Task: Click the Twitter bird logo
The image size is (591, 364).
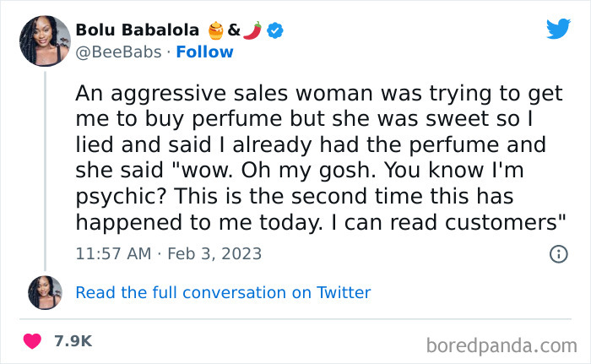Action: tap(558, 29)
